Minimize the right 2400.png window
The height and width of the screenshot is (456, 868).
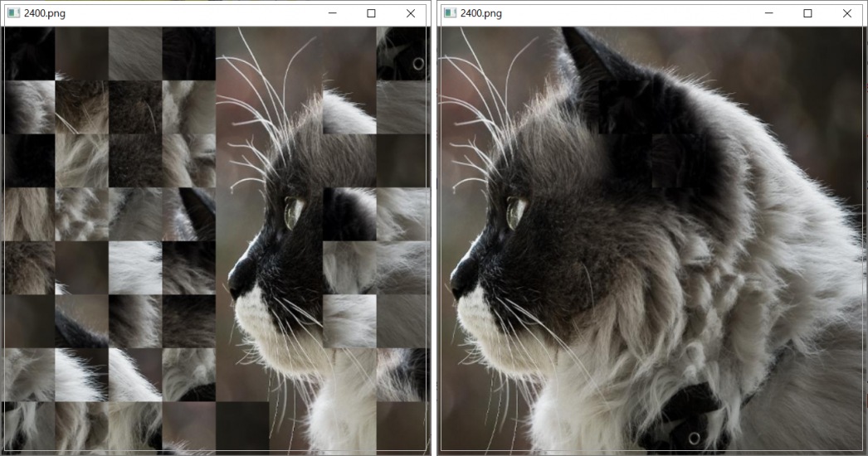tap(768, 13)
